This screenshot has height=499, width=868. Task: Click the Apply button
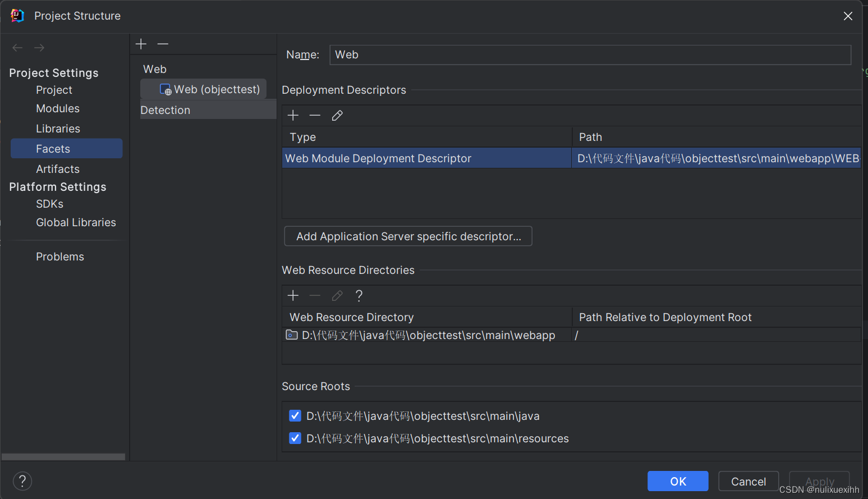pos(819,481)
